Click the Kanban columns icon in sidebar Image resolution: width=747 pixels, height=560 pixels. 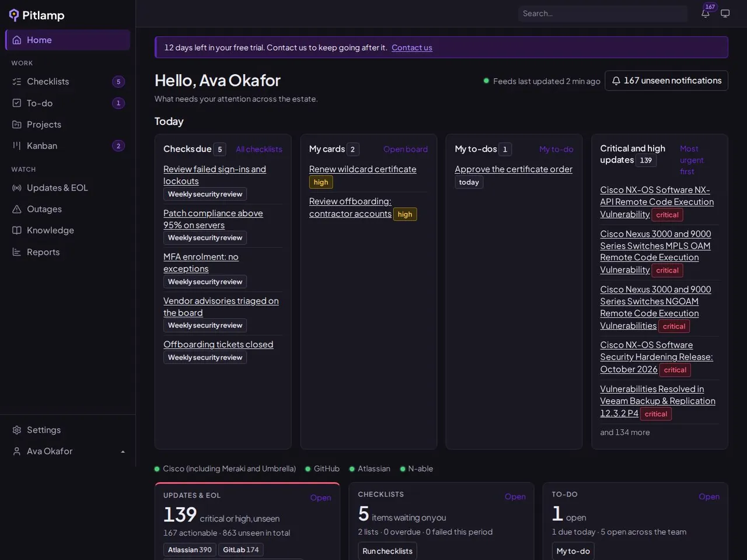[17, 146]
